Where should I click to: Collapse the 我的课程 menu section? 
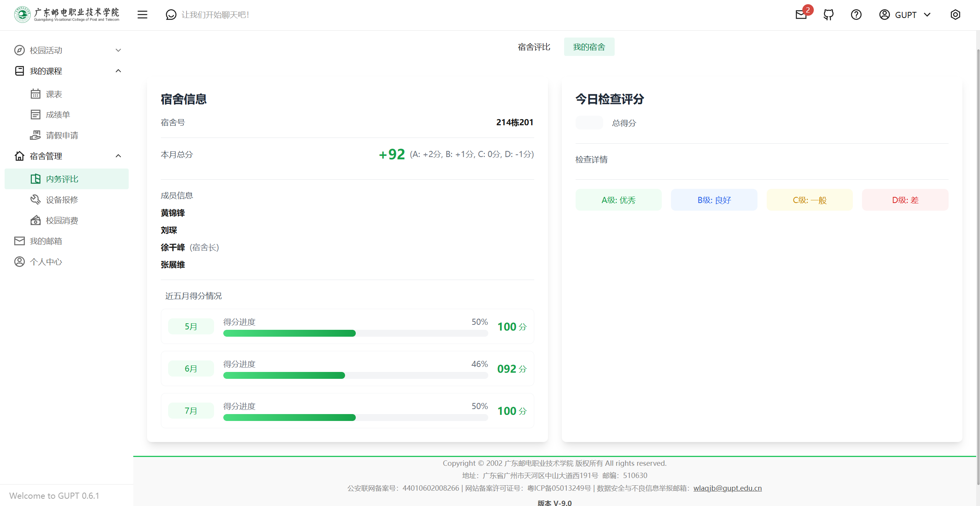(118, 71)
